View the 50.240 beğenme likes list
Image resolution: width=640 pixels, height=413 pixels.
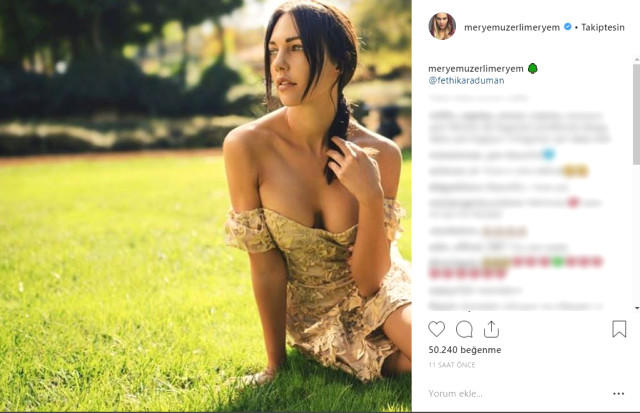coord(465,350)
